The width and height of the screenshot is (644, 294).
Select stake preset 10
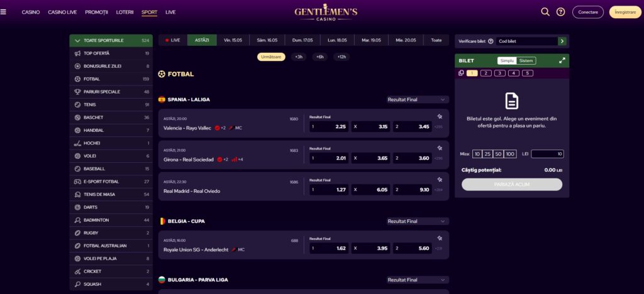click(477, 154)
